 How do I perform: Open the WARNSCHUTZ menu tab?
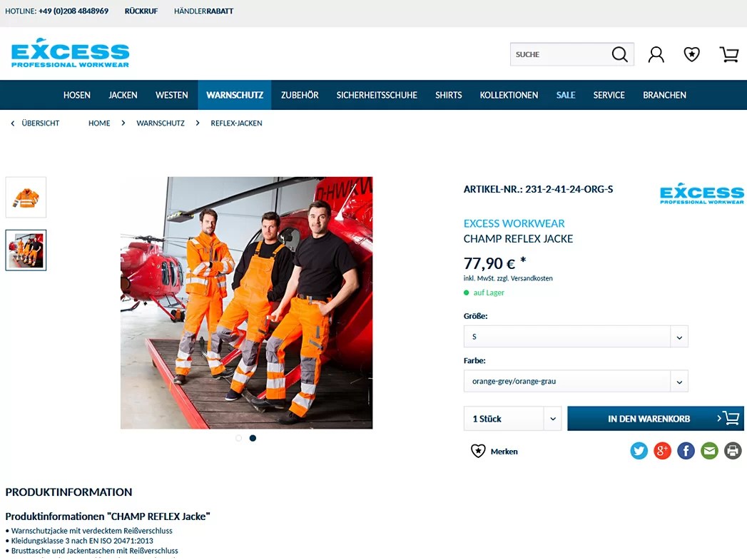235,95
